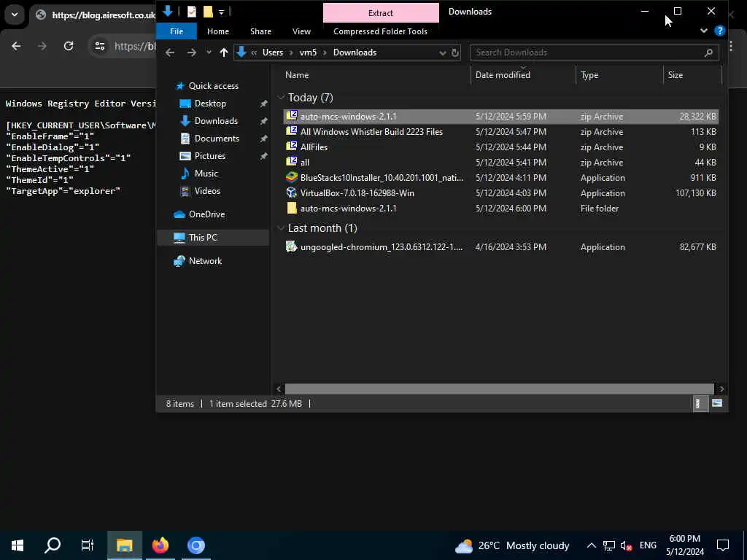Image resolution: width=747 pixels, height=560 pixels.
Task: Refresh the Downloads folder view
Action: tap(455, 52)
